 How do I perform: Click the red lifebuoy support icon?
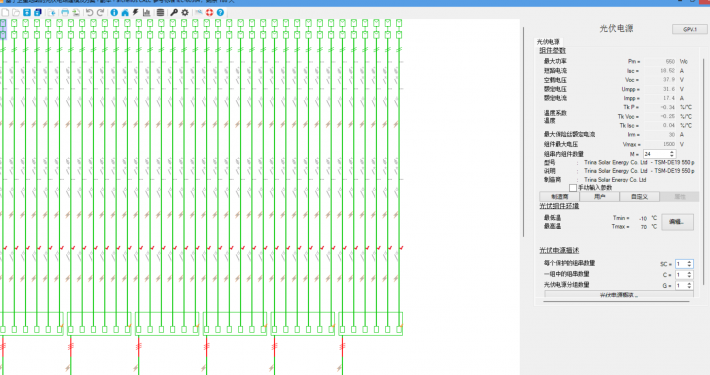[x=209, y=13]
